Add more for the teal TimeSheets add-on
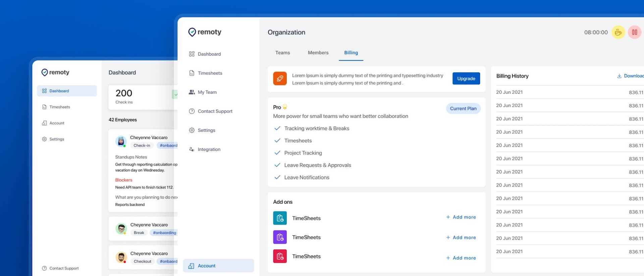 [x=461, y=217]
